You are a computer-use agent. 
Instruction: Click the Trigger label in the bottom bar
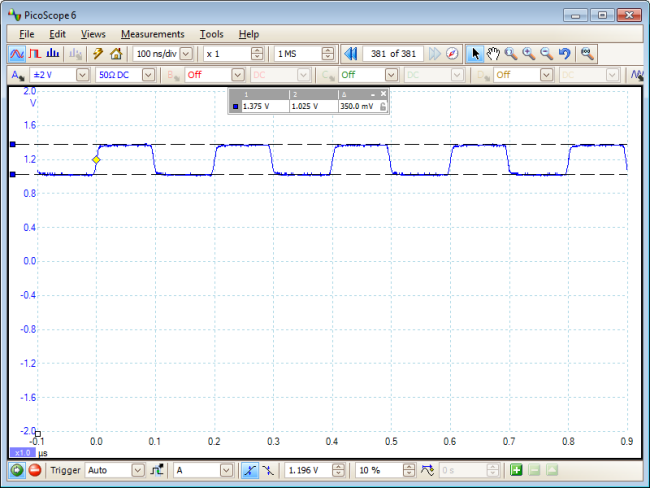(65, 470)
